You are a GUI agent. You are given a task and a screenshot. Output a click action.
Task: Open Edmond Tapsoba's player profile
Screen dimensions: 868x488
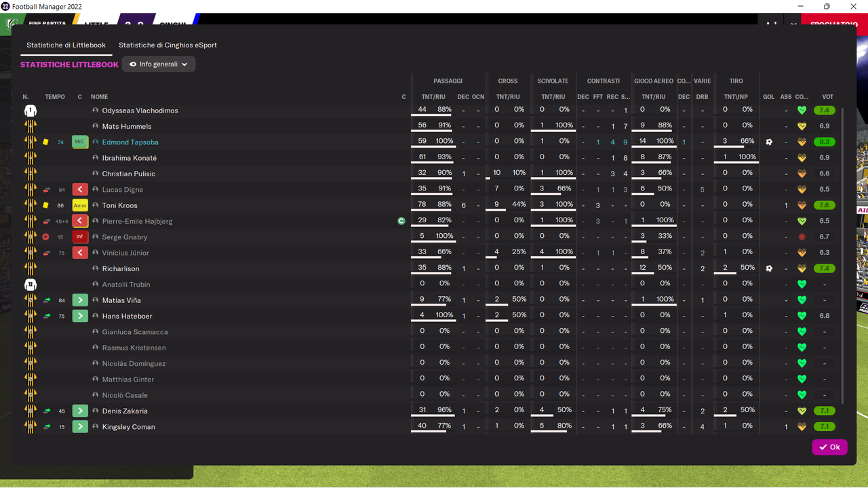click(130, 142)
